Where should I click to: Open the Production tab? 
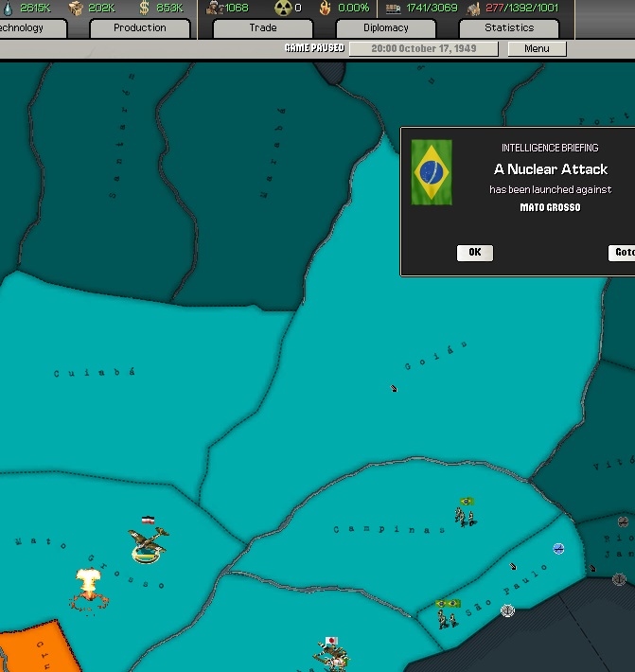(x=140, y=28)
